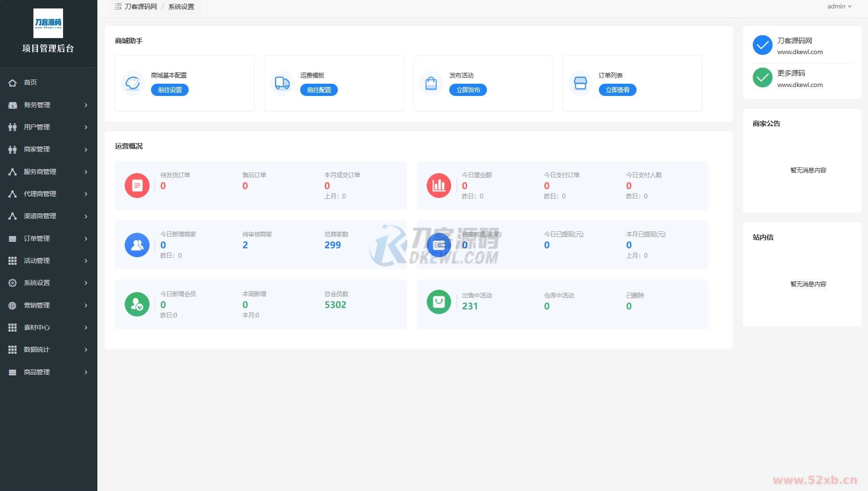Click the blue wallet withdrawal icon
Viewport: 868px width, 491px height.
(x=439, y=245)
